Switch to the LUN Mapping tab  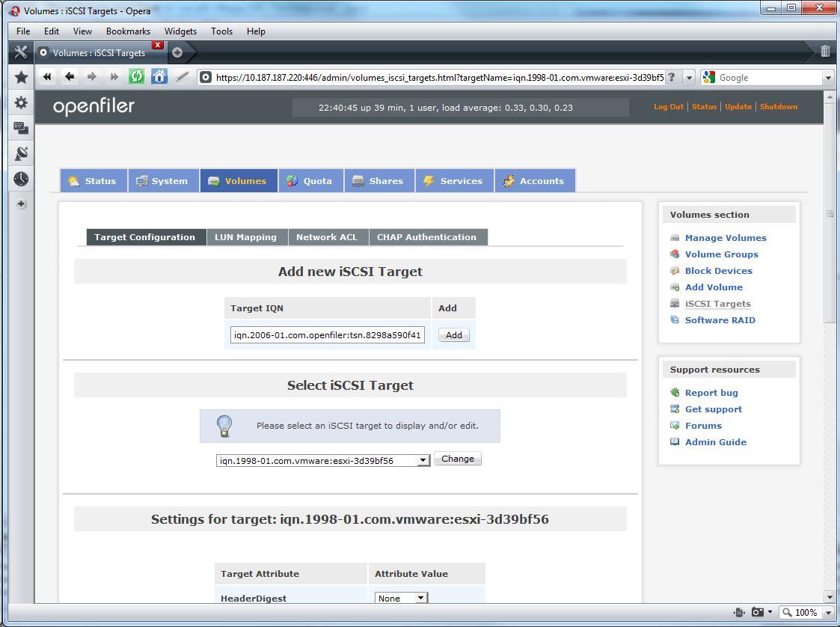coord(245,237)
